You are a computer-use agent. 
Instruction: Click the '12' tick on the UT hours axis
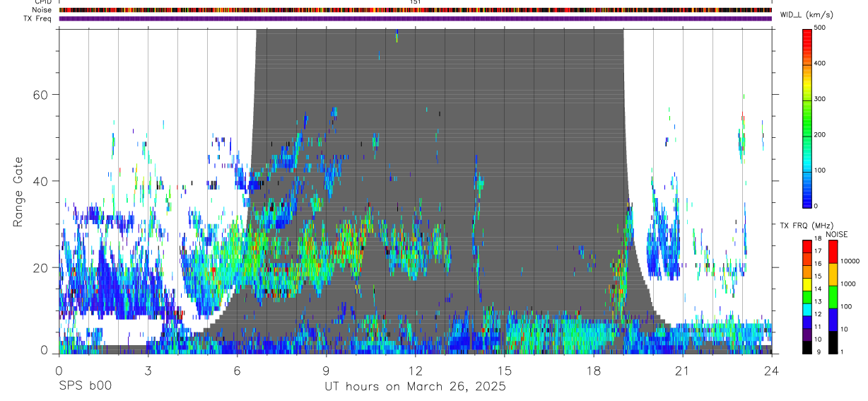click(416, 370)
